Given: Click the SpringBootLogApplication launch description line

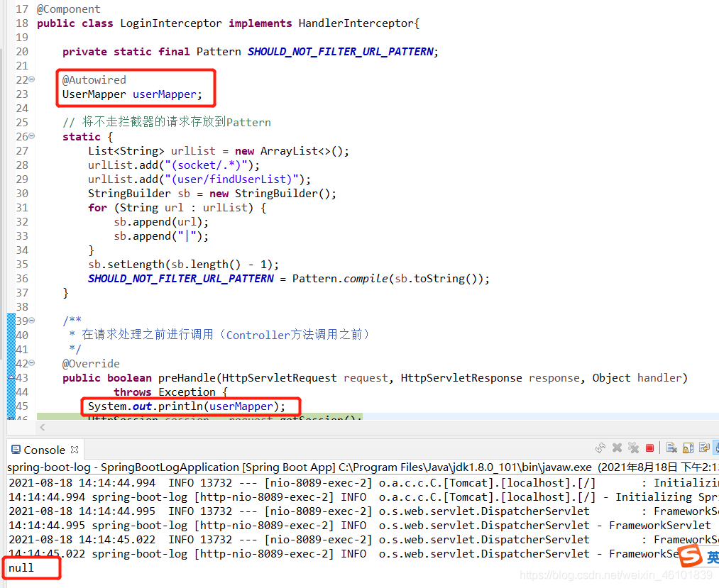Looking at the screenshot, I should point(363,467).
